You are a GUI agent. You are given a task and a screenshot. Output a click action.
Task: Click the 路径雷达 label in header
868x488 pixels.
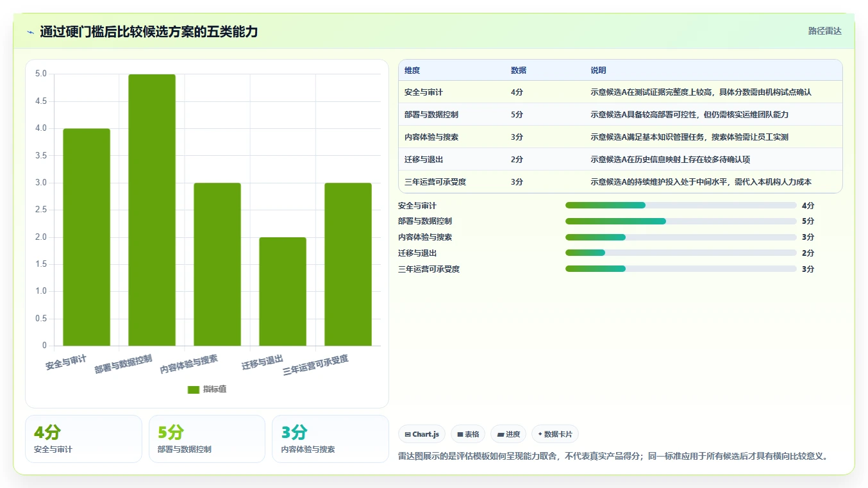click(824, 31)
